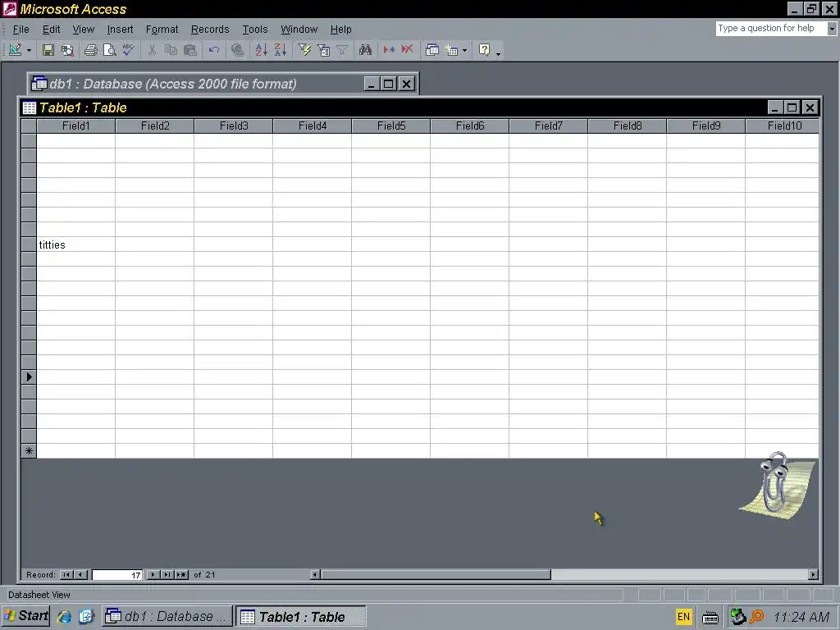
Task: Select the Field10 column header
Action: 783,126
